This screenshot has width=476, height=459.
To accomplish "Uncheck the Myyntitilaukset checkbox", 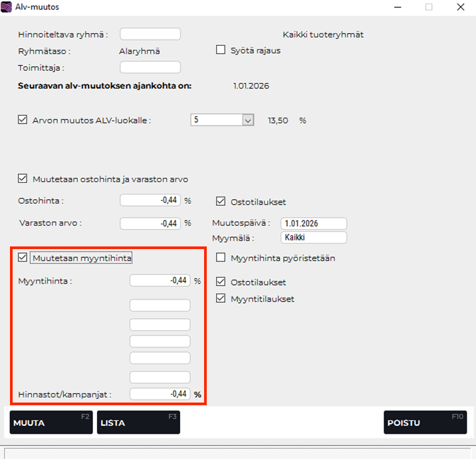I will click(221, 299).
